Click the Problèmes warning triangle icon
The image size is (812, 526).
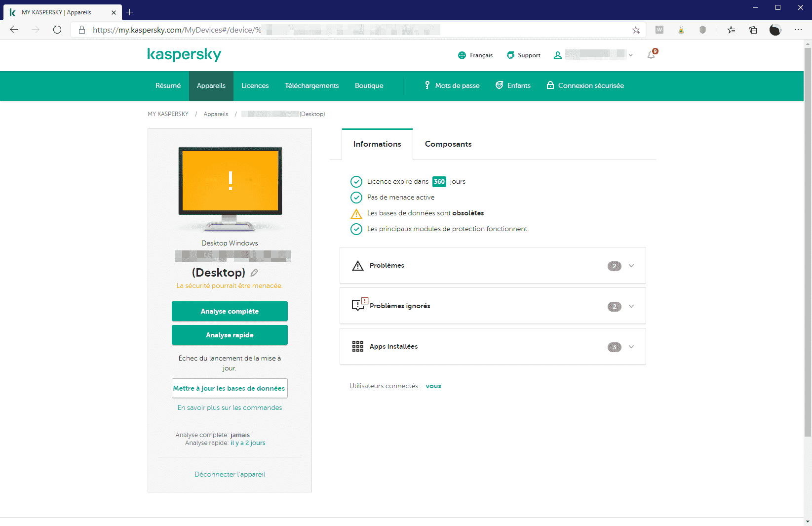[358, 266]
